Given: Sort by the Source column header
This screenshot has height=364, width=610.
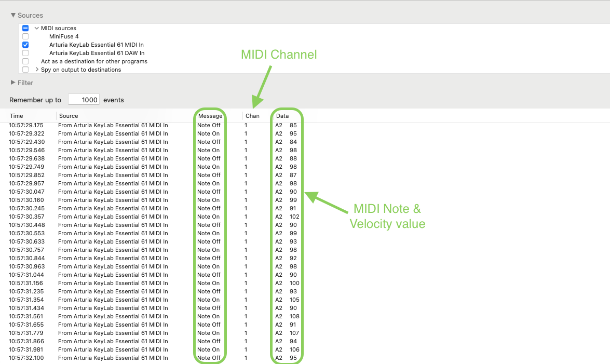Looking at the screenshot, I should pyautogui.click(x=69, y=116).
